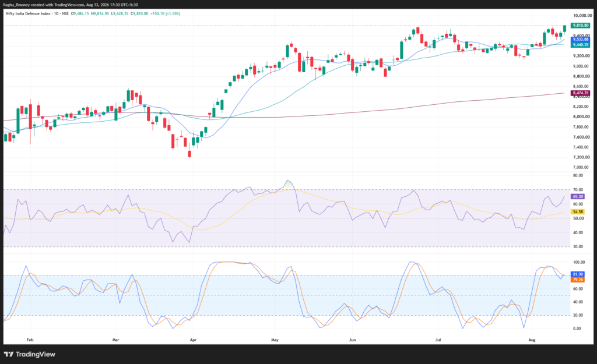
Task: Click the maroon moving average label '8,474.35'
Action: [x=581, y=93]
